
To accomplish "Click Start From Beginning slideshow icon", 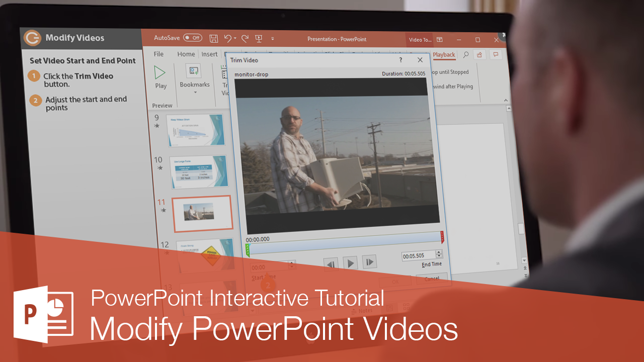I will click(x=259, y=38).
